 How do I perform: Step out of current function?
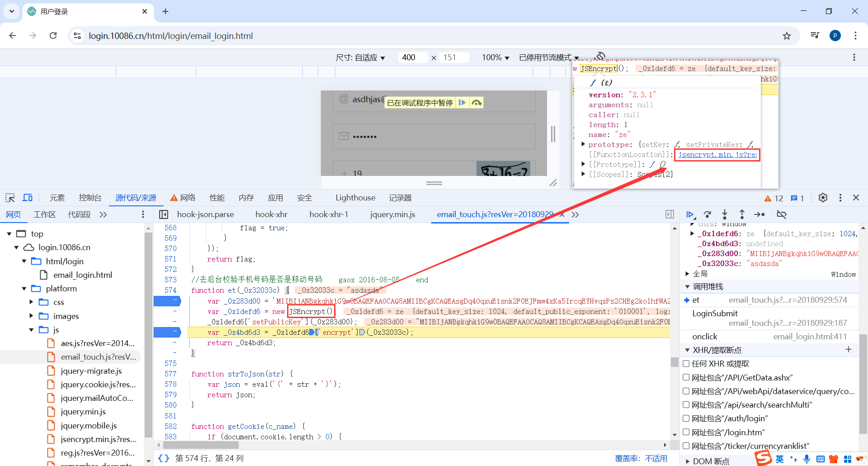click(x=742, y=214)
